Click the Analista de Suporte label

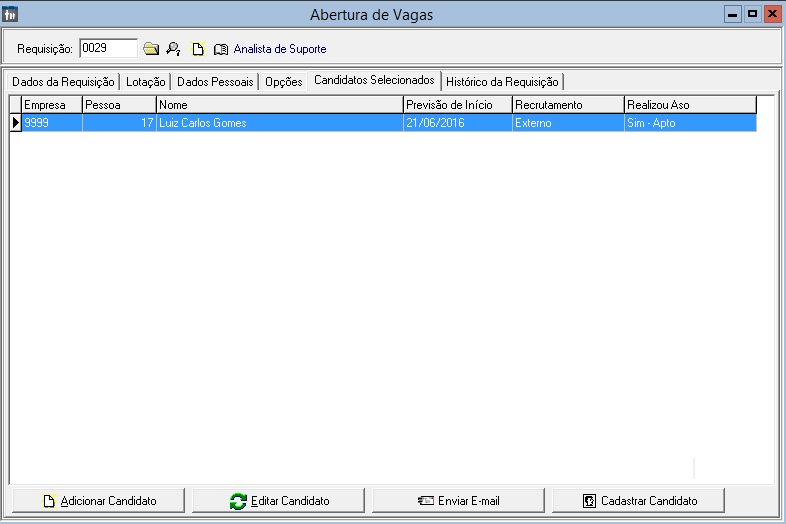point(280,49)
